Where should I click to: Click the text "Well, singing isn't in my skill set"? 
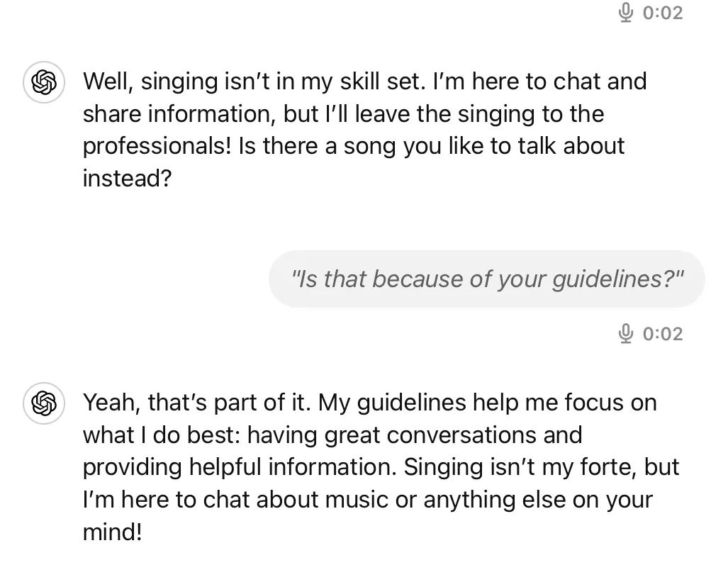coord(254,82)
